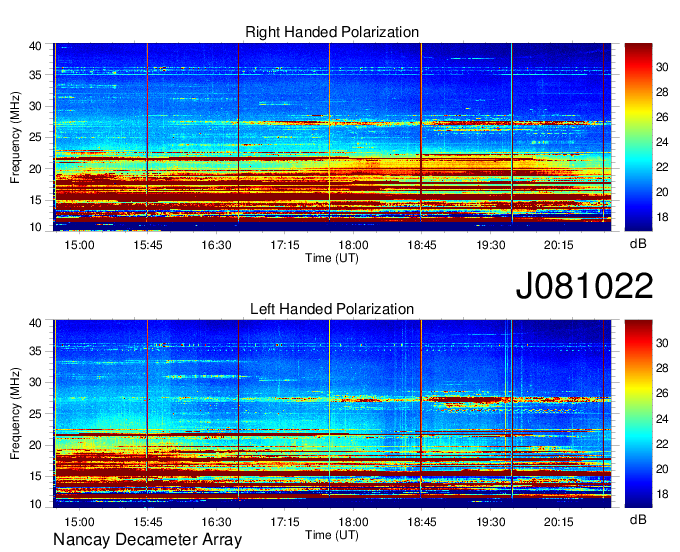
Task: Click the 20:15 time tick of Left Handed plot
Action: pyautogui.click(x=559, y=522)
